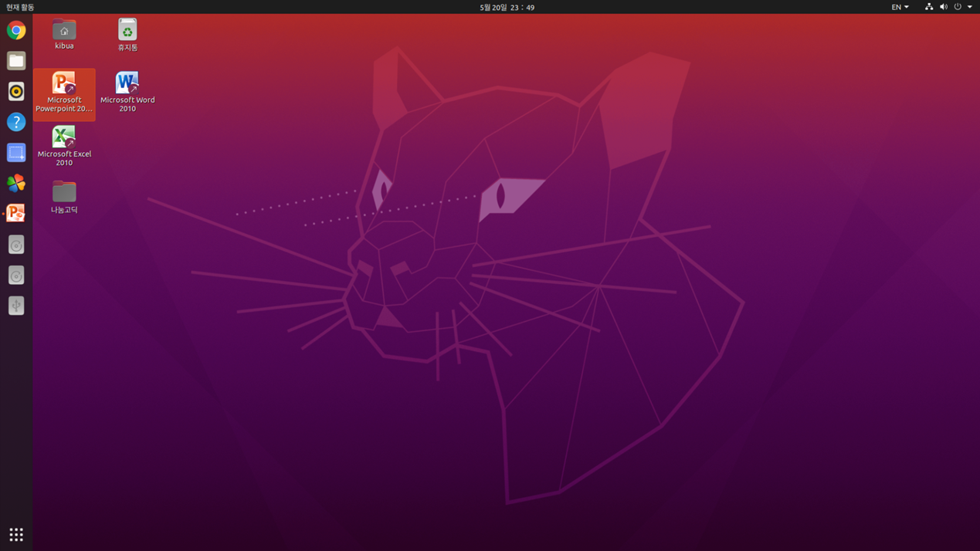Image resolution: width=980 pixels, height=551 pixels.
Task: Open Rhythmbox music player in the dock
Action: point(16,91)
